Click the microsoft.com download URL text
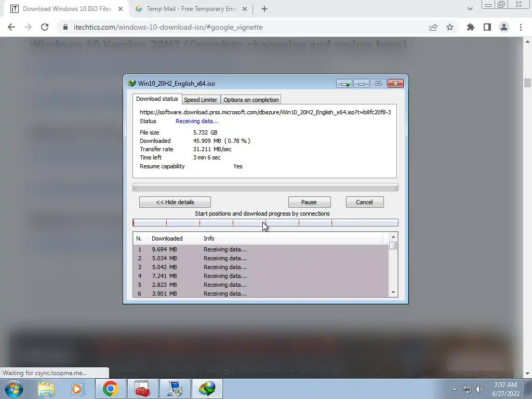Viewport: 532px width, 399px height. click(265, 112)
